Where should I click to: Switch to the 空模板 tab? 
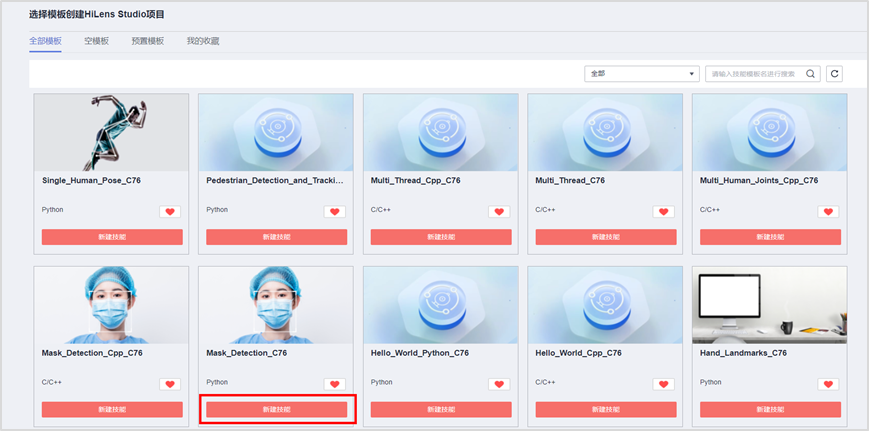96,41
